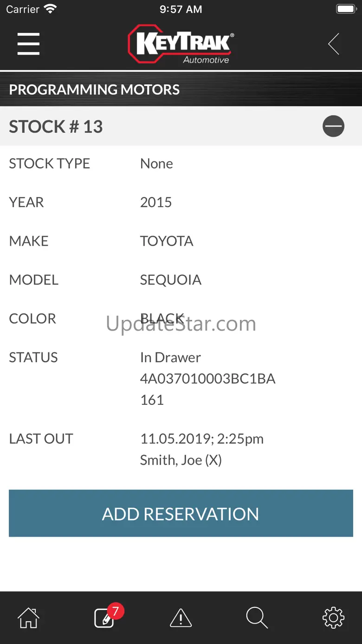The width and height of the screenshot is (362, 644).
Task: Open the search tab
Action: pyautogui.click(x=257, y=618)
